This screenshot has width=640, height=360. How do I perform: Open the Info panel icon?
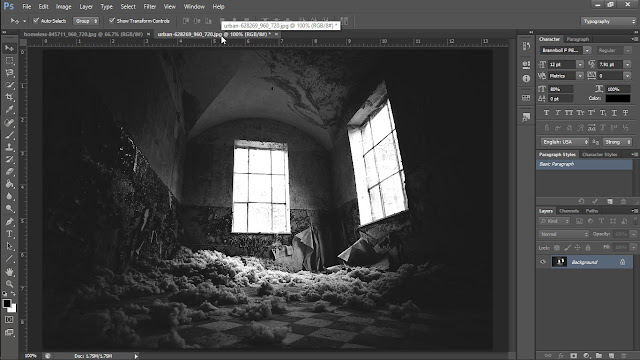(526, 78)
